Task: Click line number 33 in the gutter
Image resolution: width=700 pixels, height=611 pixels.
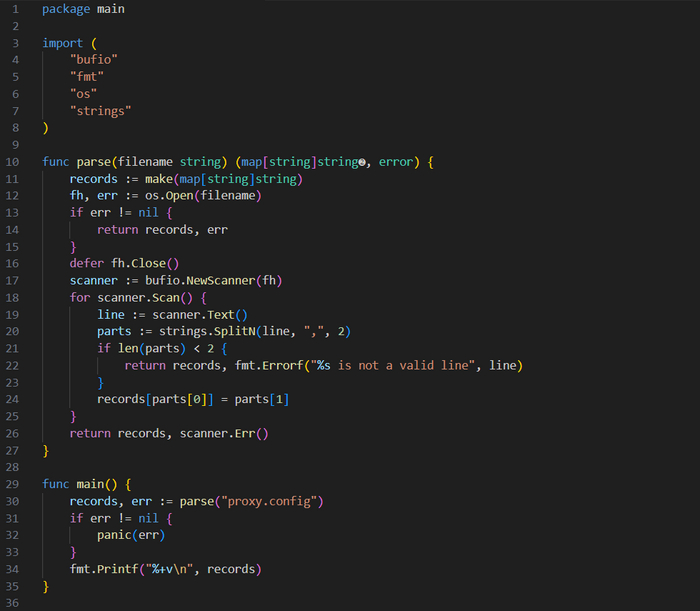Action: [12, 553]
